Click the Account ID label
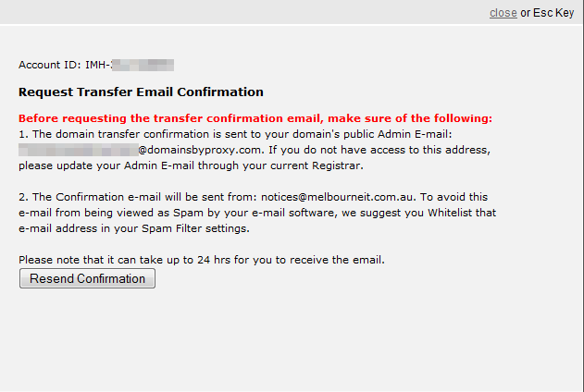This screenshot has height=392, width=584. [x=50, y=65]
